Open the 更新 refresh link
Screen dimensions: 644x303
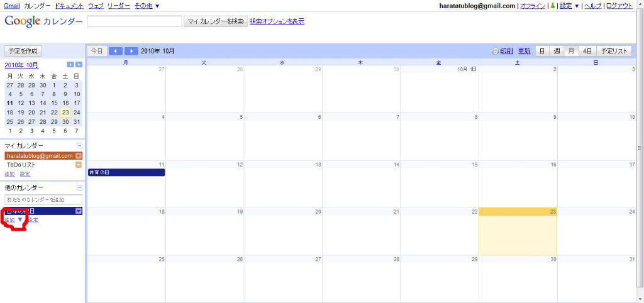[x=524, y=52]
